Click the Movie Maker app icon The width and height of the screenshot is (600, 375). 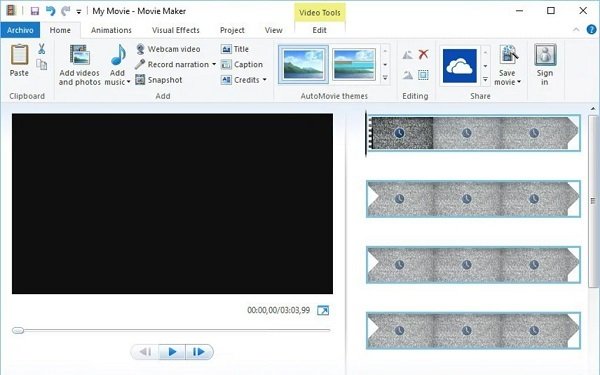(11, 10)
